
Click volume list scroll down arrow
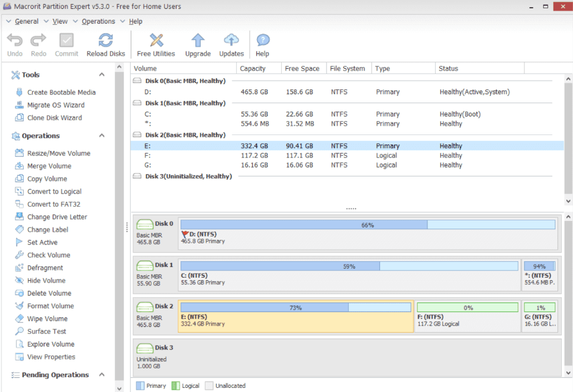tap(568, 201)
